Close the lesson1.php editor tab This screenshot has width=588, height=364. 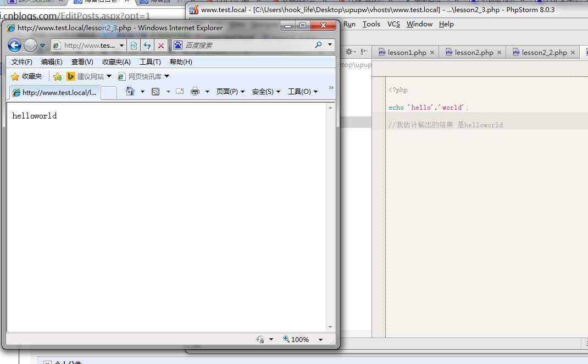[432, 52]
